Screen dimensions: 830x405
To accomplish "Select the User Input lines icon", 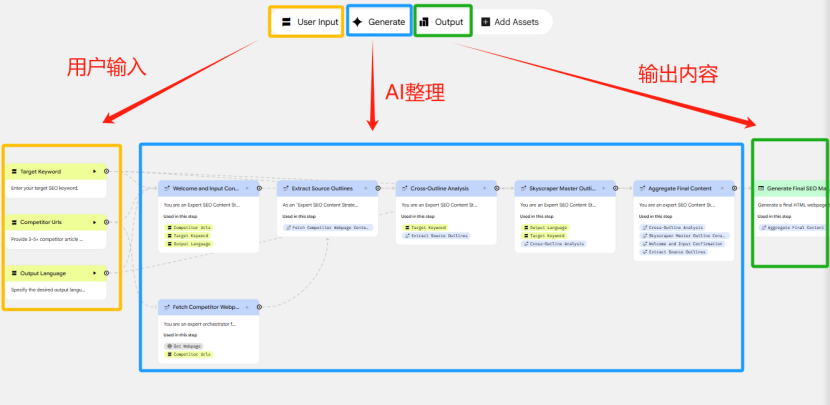I will pos(286,22).
